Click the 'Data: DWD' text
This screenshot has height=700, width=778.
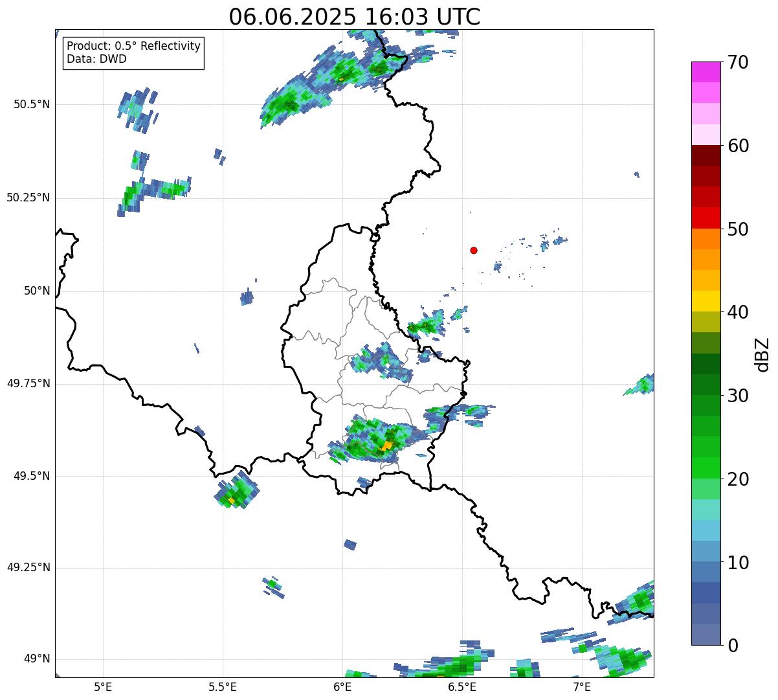[x=97, y=59]
